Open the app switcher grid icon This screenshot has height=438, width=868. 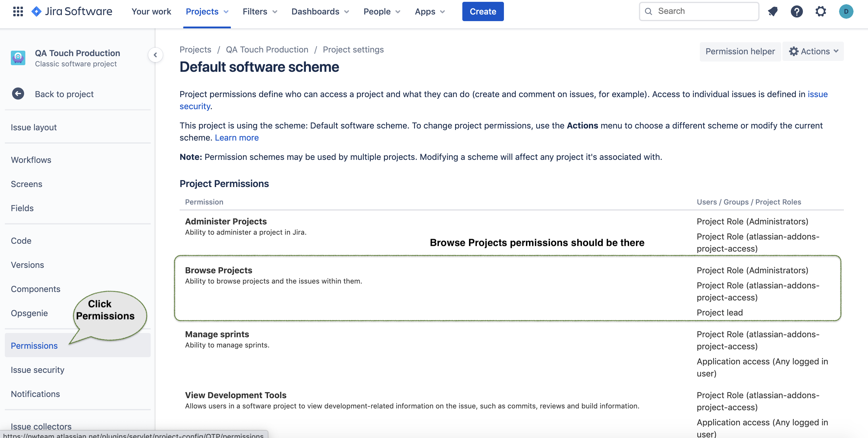tap(18, 11)
